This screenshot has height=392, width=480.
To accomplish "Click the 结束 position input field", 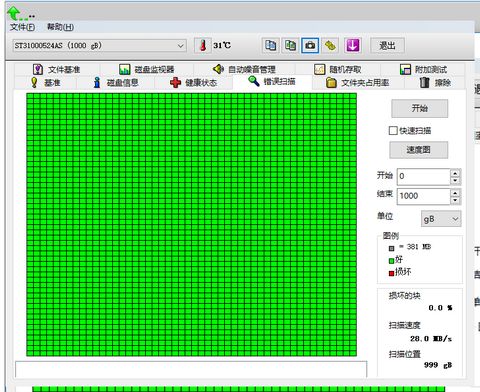I will (424, 196).
